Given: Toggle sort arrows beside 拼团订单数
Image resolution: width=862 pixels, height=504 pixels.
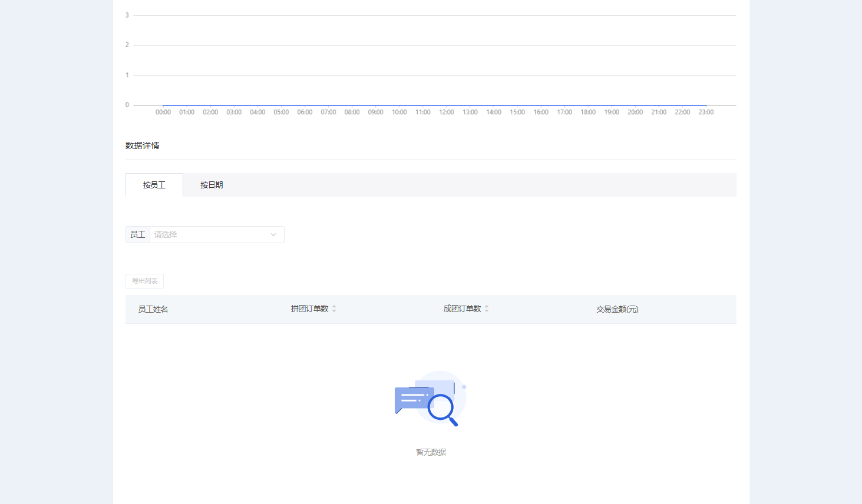Looking at the screenshot, I should 334,309.
